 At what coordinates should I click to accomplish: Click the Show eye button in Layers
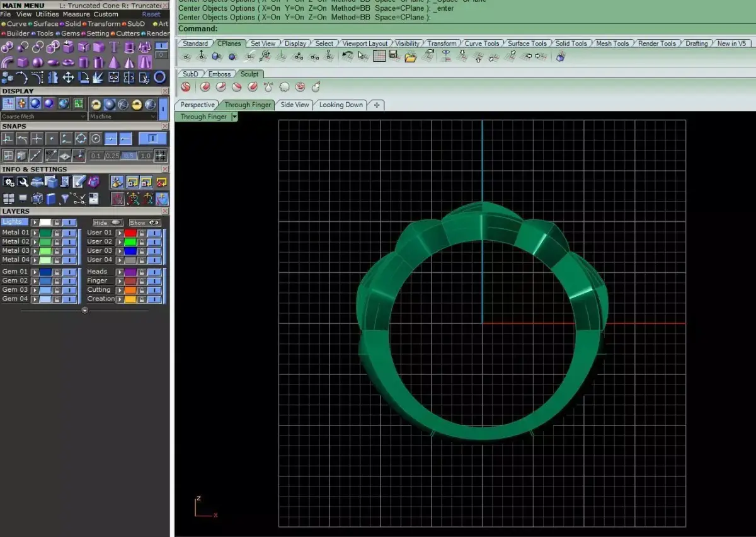(145, 222)
